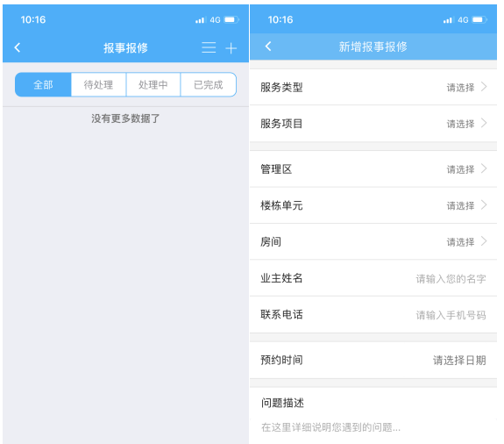Image resolution: width=504 pixels, height=444 pixels.
Task: Select the 全部 filter tab
Action: click(43, 84)
